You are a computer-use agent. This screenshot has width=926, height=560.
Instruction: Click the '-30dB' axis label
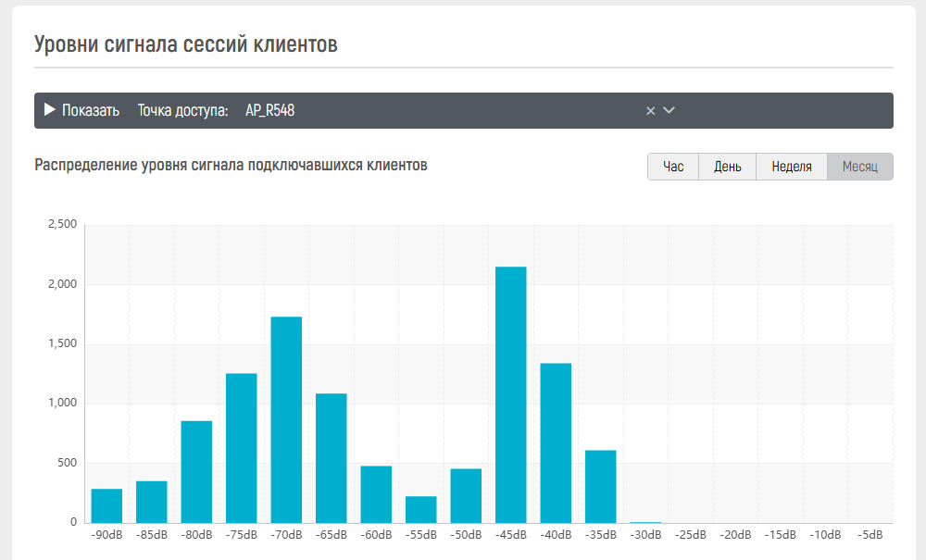tap(645, 535)
